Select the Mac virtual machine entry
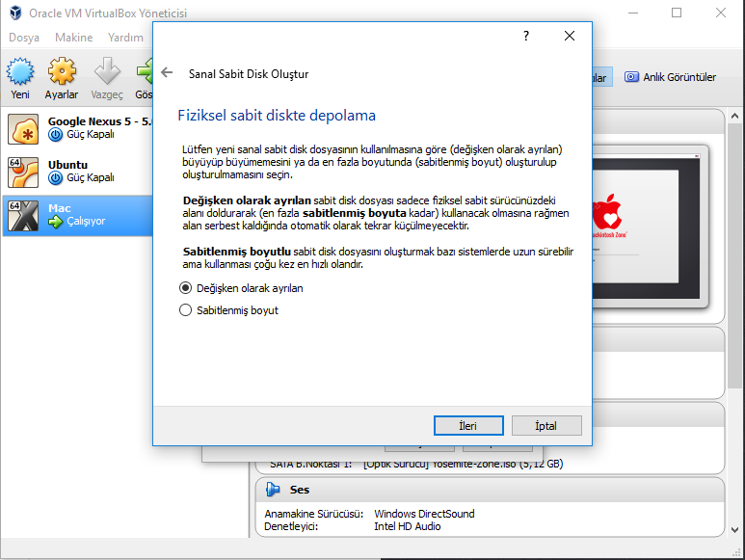 click(77, 216)
